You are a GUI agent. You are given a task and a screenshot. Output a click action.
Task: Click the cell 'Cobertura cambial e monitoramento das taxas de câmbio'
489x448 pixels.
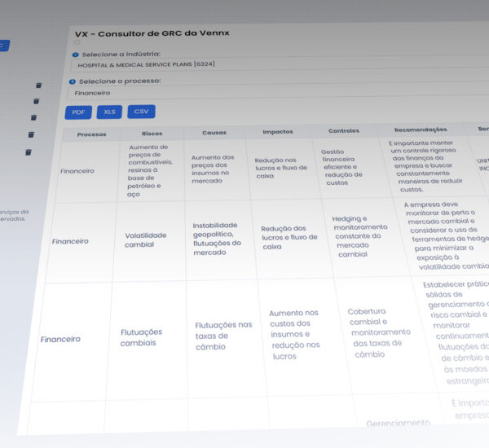point(379,332)
